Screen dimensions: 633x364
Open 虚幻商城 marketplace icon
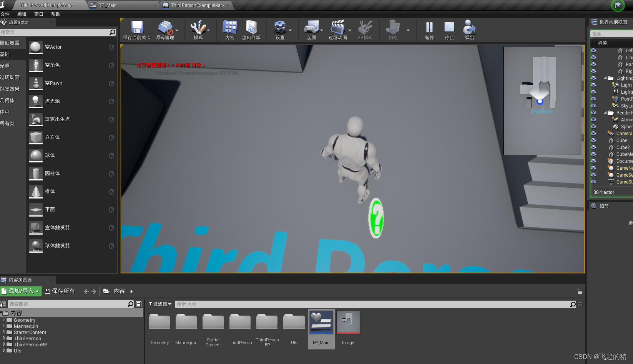(251, 28)
